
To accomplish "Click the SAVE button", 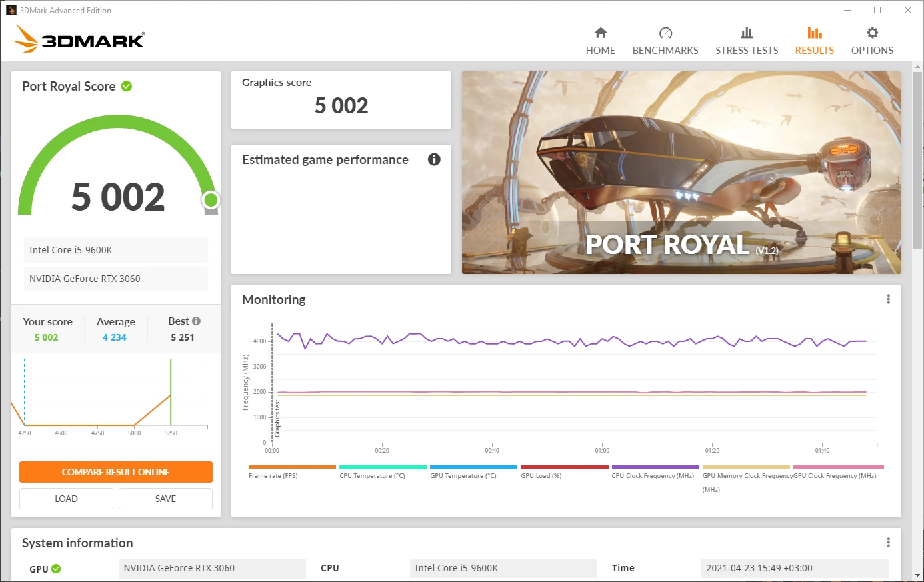I will pyautogui.click(x=165, y=499).
